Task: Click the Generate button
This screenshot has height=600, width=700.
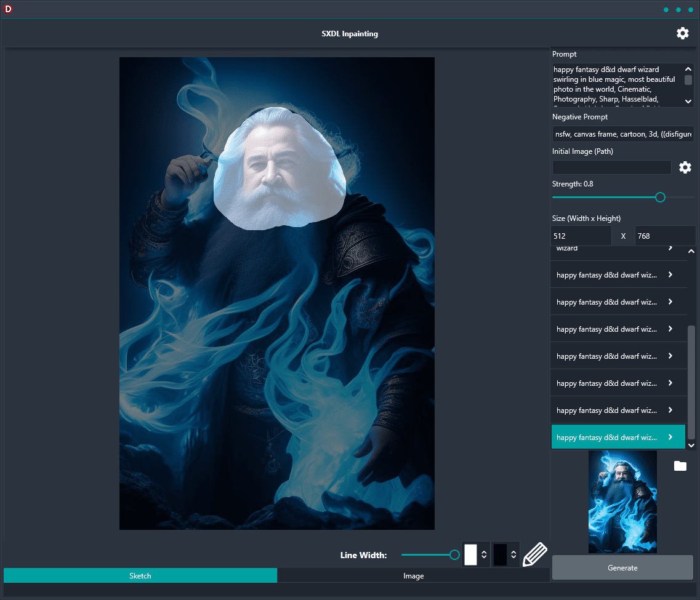Action: point(622,567)
